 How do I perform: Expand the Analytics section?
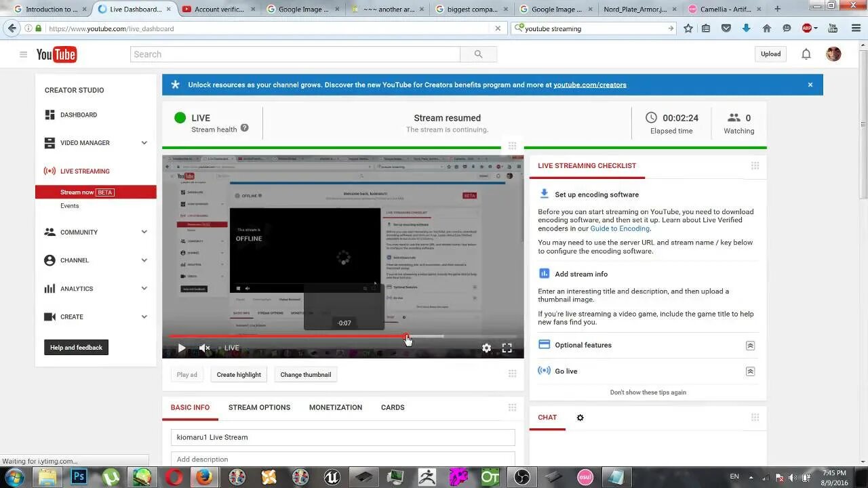144,289
